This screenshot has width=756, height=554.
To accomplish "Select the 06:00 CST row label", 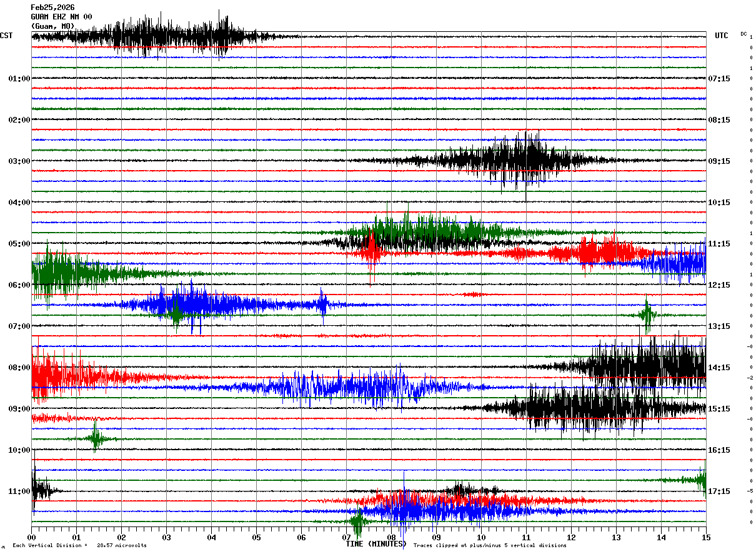I will pos(19,285).
